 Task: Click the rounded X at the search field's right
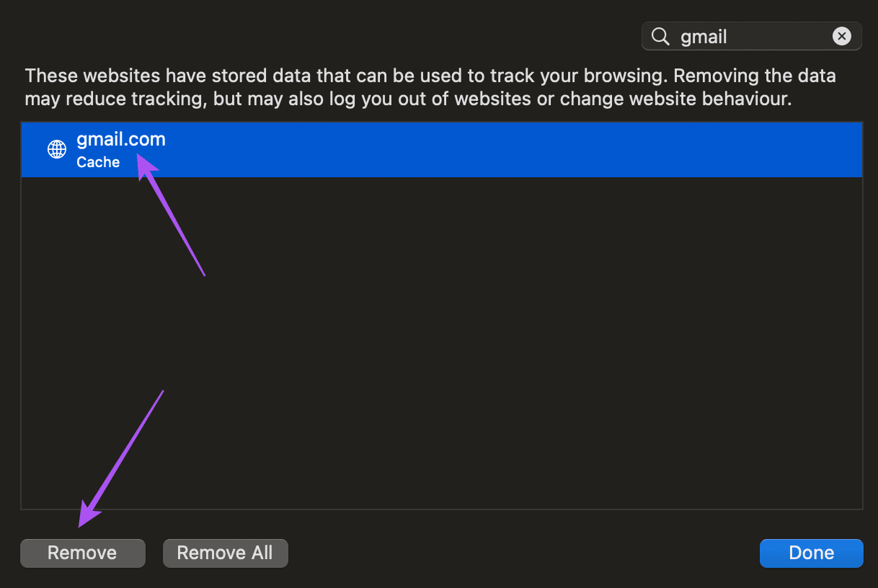pos(842,36)
